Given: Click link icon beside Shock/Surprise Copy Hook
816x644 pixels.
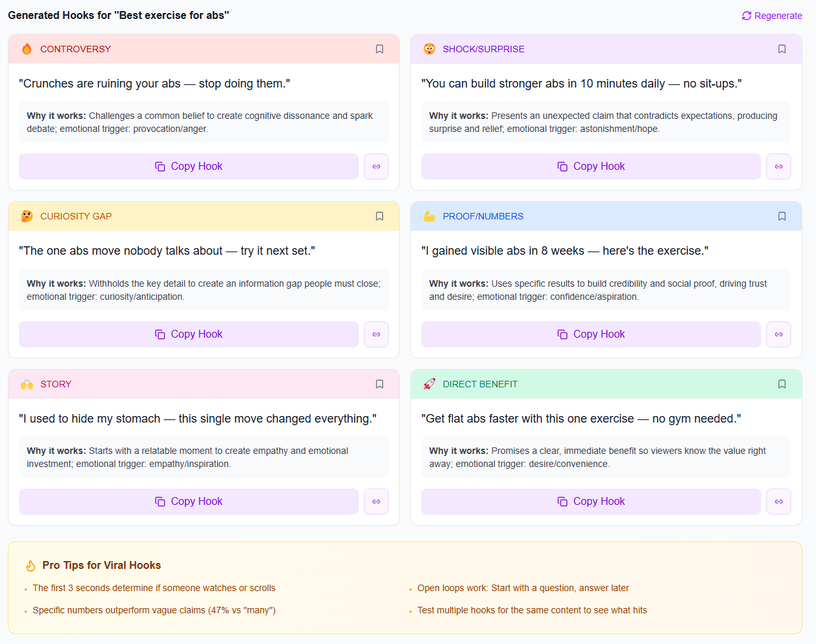Looking at the screenshot, I should [779, 167].
